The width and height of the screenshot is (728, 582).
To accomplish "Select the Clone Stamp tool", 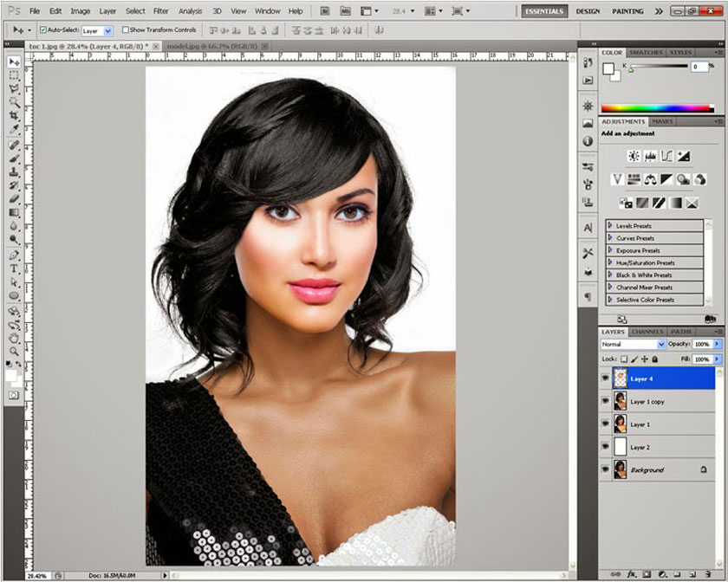I will click(14, 171).
